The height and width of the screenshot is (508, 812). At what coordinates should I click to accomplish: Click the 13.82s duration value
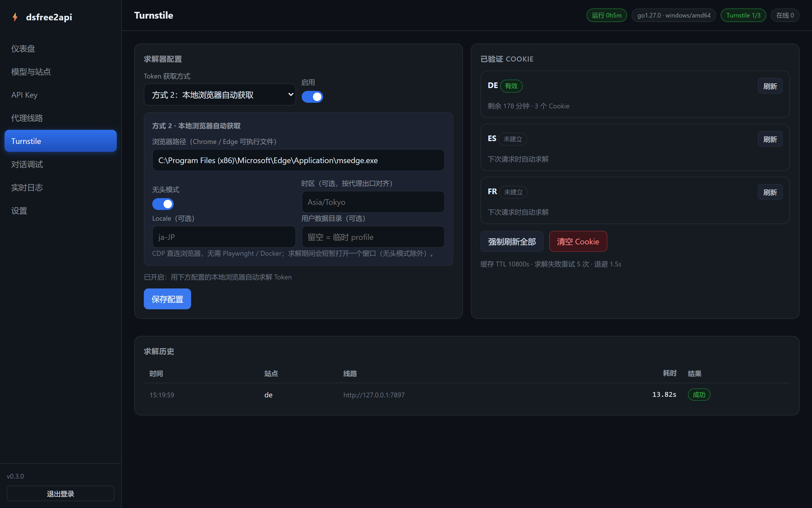pyautogui.click(x=664, y=395)
